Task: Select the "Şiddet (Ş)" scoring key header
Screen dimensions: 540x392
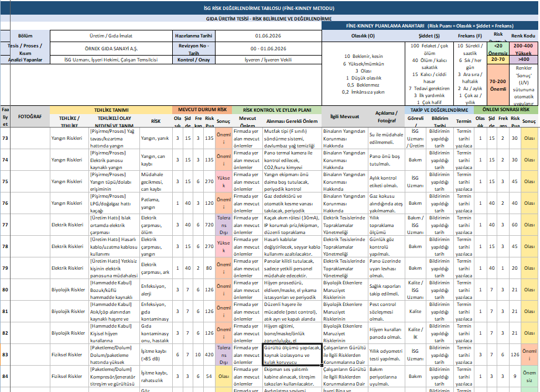Action: [429, 36]
